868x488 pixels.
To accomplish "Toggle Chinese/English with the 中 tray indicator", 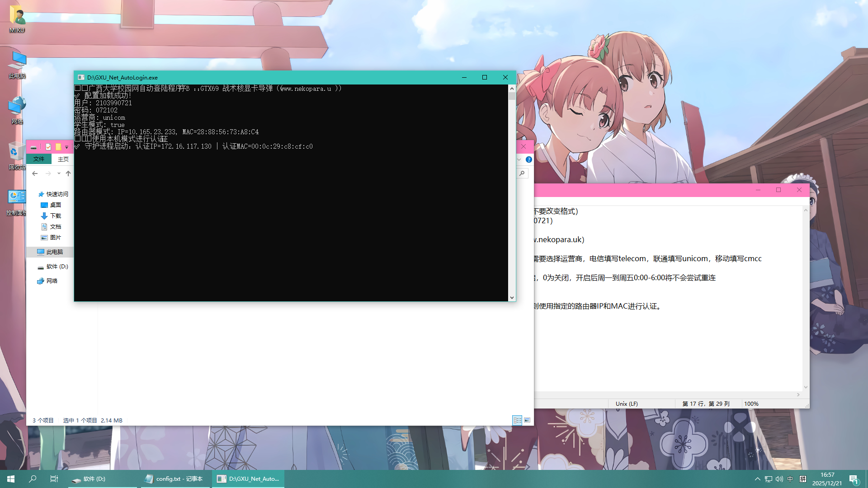I will tap(790, 479).
